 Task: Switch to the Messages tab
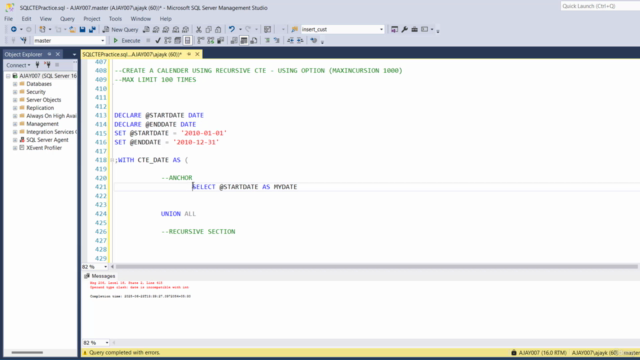100,276
